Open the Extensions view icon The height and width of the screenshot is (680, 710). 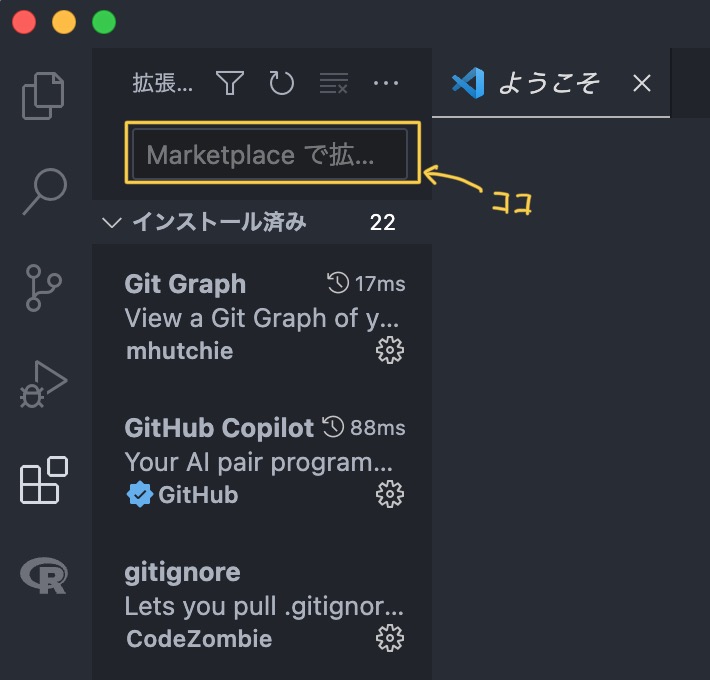[x=44, y=480]
